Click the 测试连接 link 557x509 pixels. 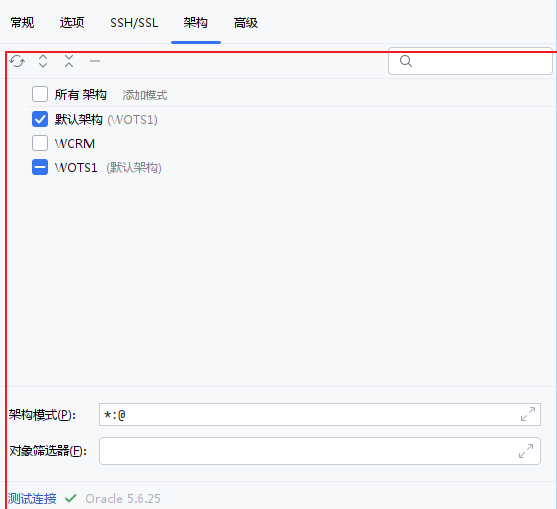(x=32, y=499)
